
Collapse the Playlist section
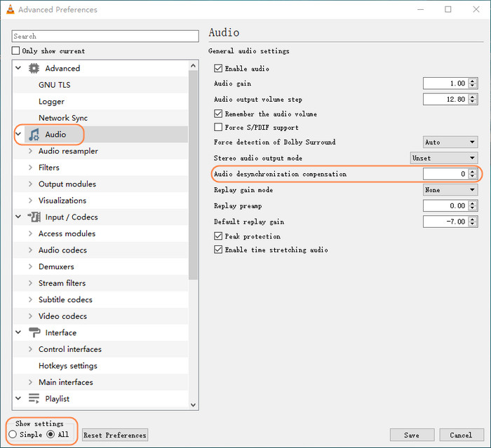(x=18, y=398)
